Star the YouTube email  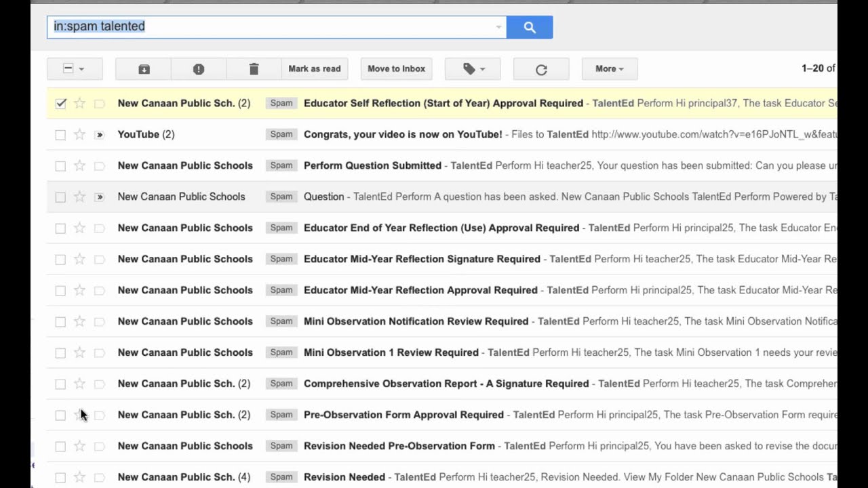(79, 134)
